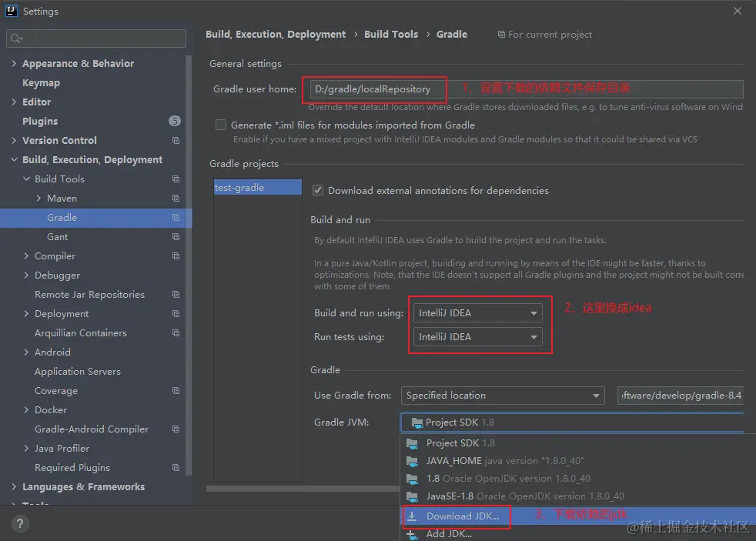Uncheck Download external annotations for dependencies
Screen dimensions: 756x541
(x=318, y=190)
